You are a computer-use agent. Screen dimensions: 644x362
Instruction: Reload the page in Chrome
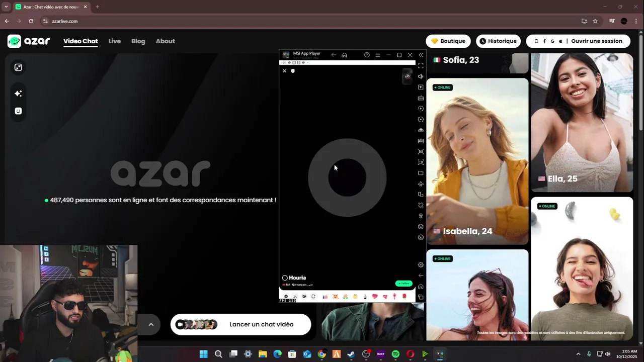point(31,21)
